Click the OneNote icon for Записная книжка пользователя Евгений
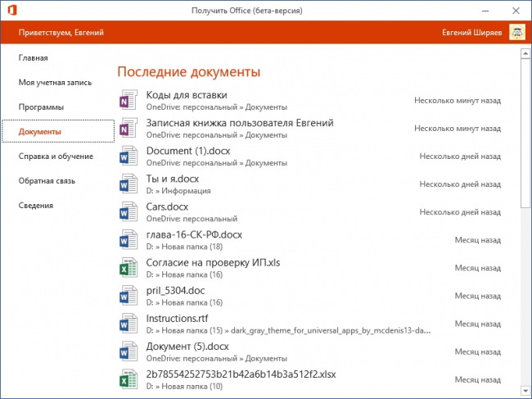Viewport: 532px width, 399px height. click(128, 128)
